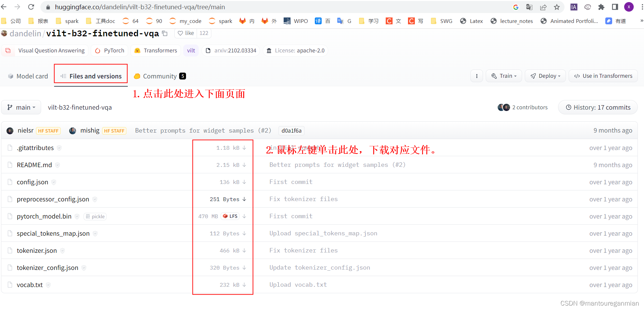Reload the page with the refresh icon

[31, 7]
